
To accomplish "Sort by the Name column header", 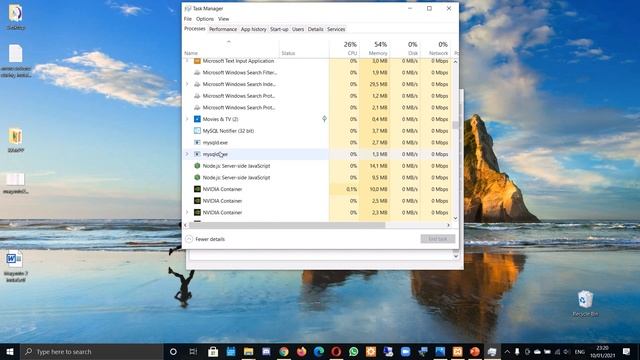I will 231,48.
